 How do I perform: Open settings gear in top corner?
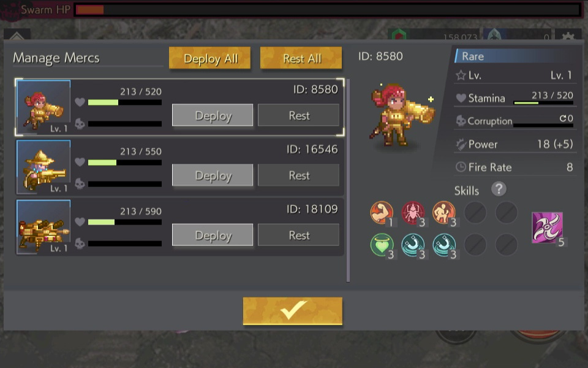[568, 36]
